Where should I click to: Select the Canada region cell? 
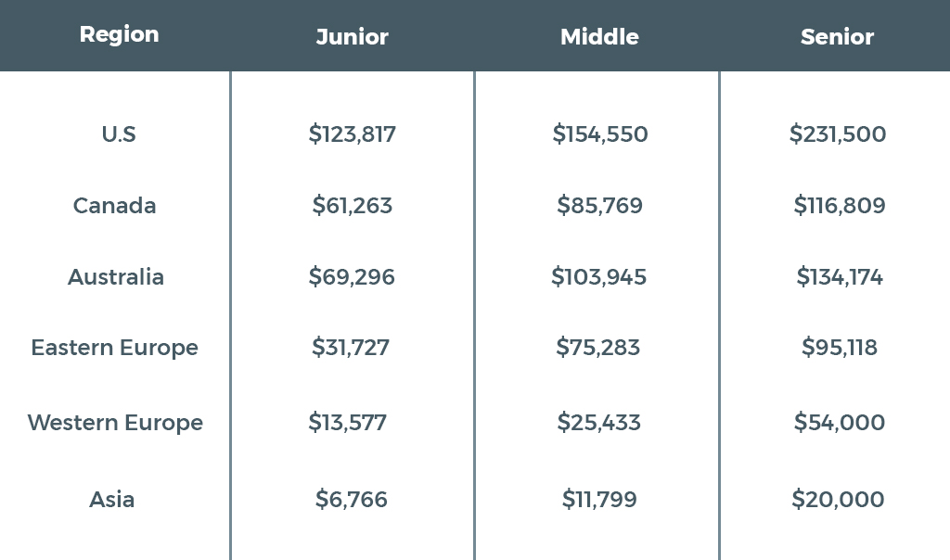click(x=114, y=205)
